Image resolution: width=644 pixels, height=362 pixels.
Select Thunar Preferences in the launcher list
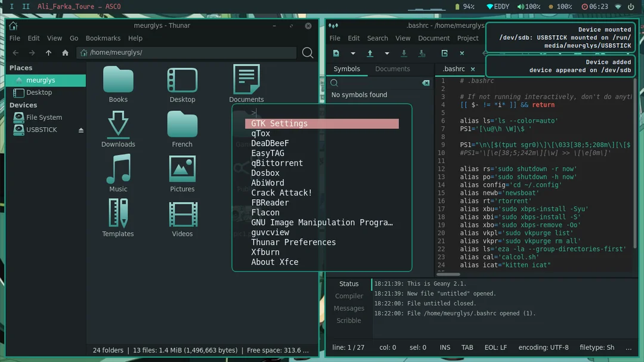[293, 242]
